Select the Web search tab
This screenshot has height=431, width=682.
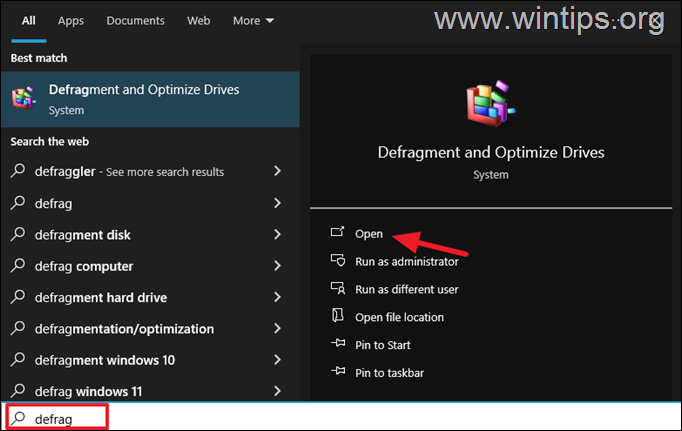[199, 20]
